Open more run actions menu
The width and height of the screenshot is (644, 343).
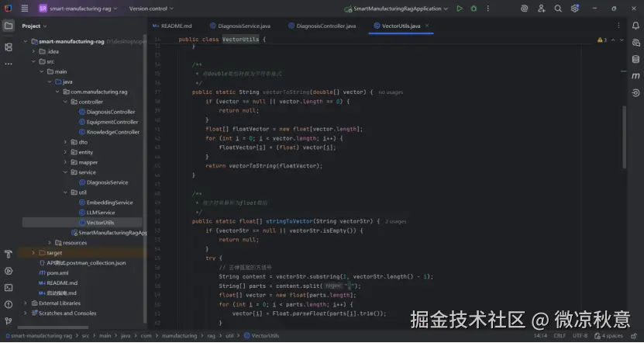click(x=488, y=9)
